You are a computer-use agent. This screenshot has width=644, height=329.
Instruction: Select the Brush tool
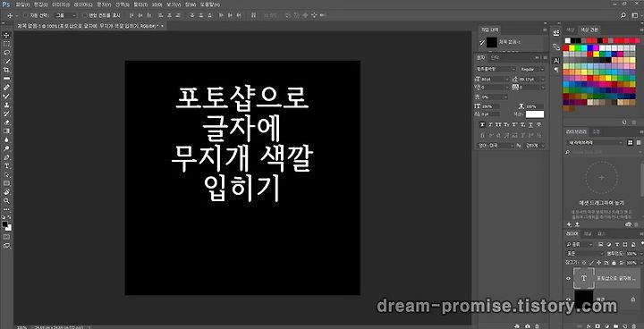click(6, 97)
